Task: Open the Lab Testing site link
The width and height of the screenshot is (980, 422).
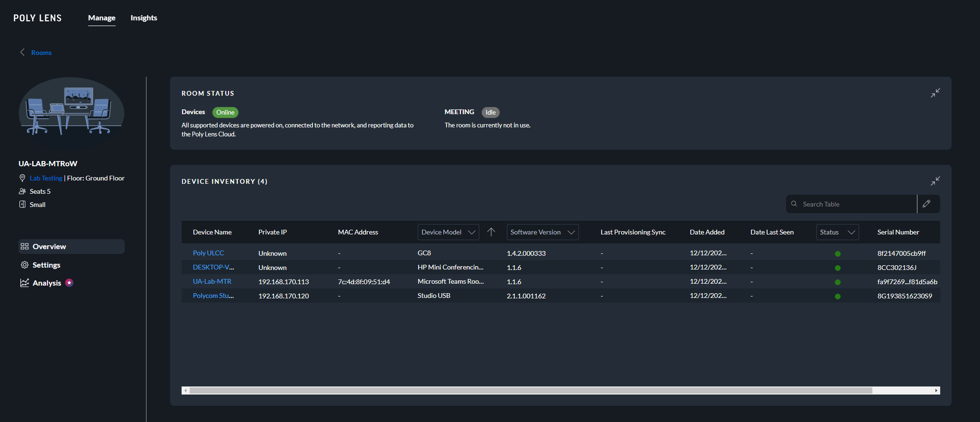Action: pyautogui.click(x=46, y=178)
